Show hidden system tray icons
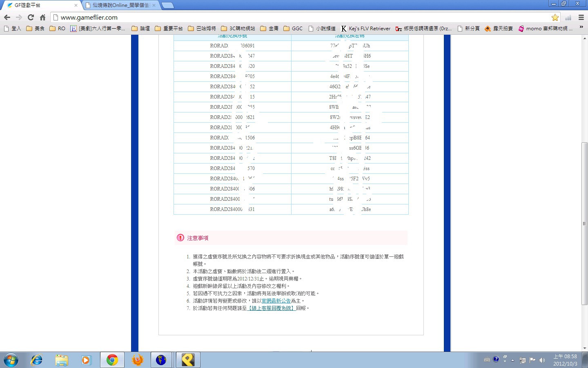 point(512,360)
